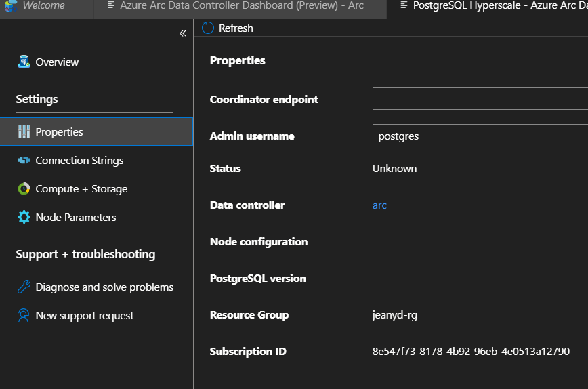588x389 pixels.
Task: Click the Properties bars icon in the sidebar
Action: tap(24, 131)
